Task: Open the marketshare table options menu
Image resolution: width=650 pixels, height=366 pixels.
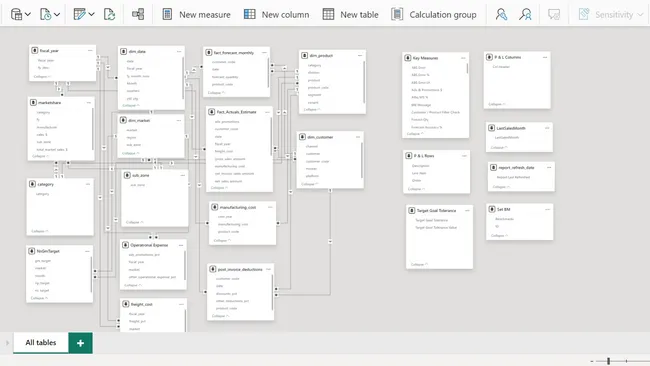Action: [x=89, y=102]
